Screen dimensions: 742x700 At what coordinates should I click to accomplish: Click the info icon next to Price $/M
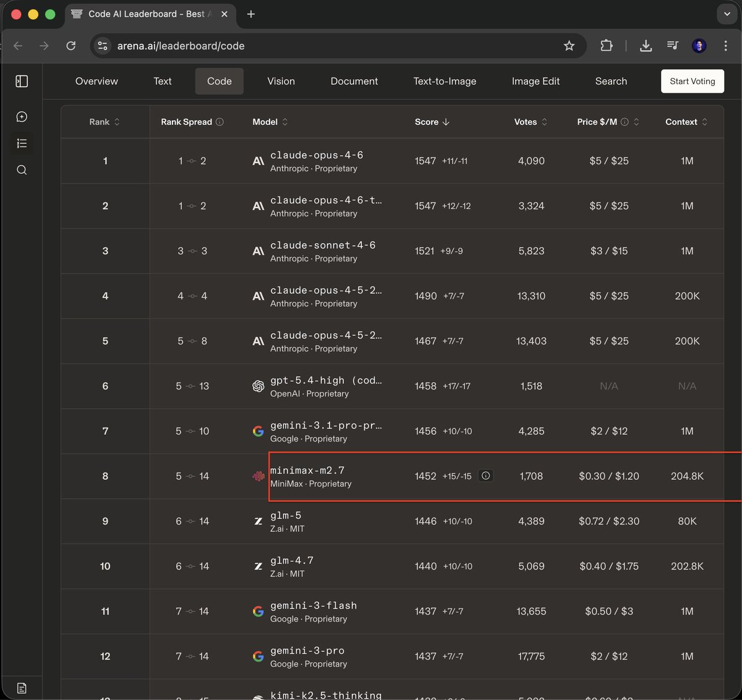tap(625, 122)
